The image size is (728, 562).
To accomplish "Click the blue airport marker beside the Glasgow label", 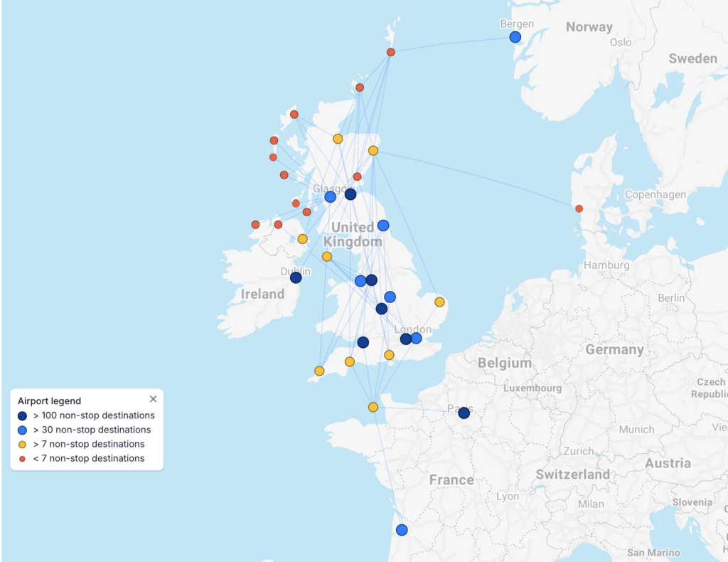I will tap(330, 197).
